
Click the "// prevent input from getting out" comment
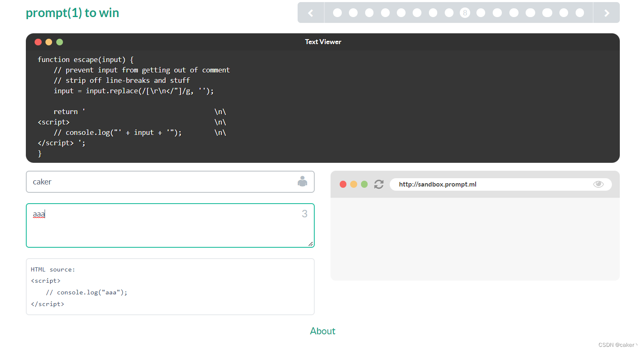point(142,70)
